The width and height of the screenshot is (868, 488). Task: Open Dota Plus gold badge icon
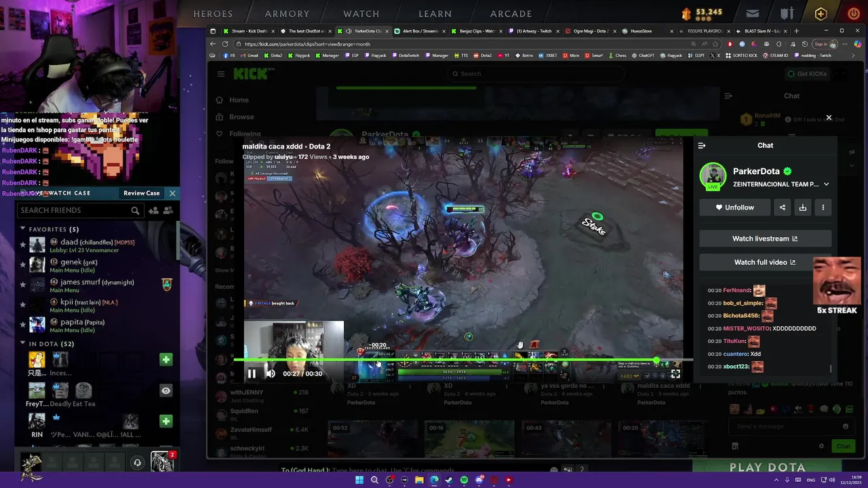[821, 14]
